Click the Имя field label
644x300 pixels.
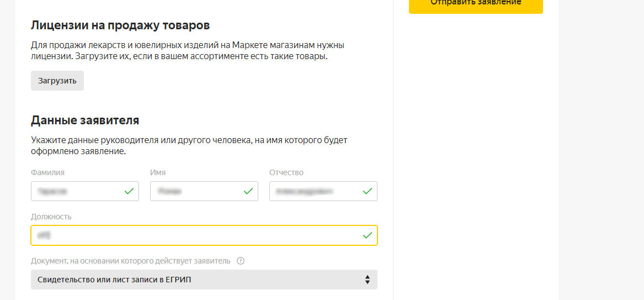[x=158, y=172]
